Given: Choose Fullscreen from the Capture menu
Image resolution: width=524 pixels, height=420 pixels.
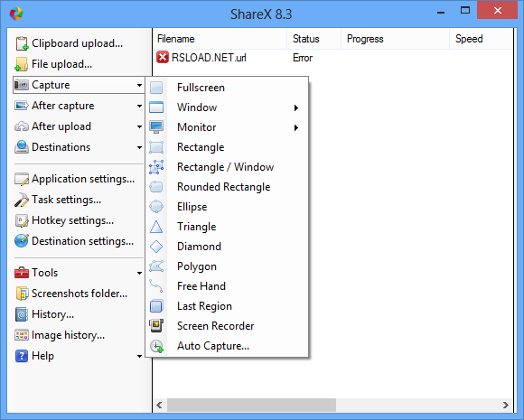Looking at the screenshot, I should [x=227, y=88].
